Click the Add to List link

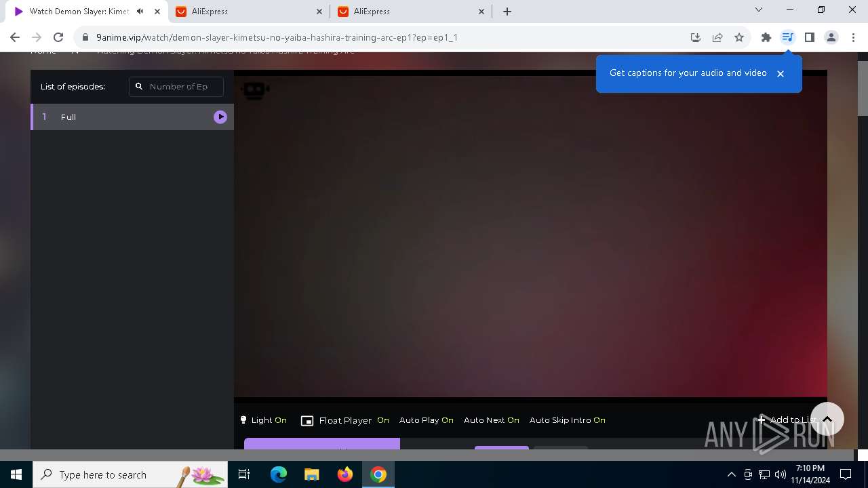787,420
